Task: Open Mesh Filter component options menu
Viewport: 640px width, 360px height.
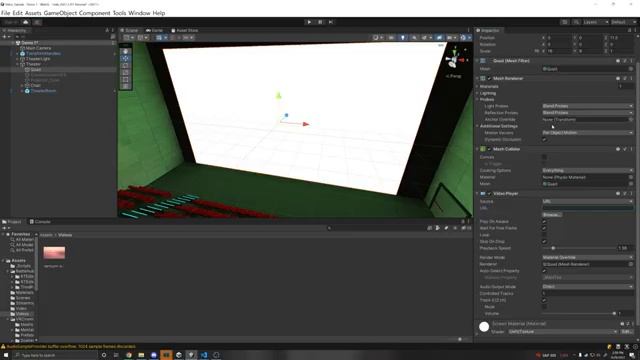Action: click(631, 61)
